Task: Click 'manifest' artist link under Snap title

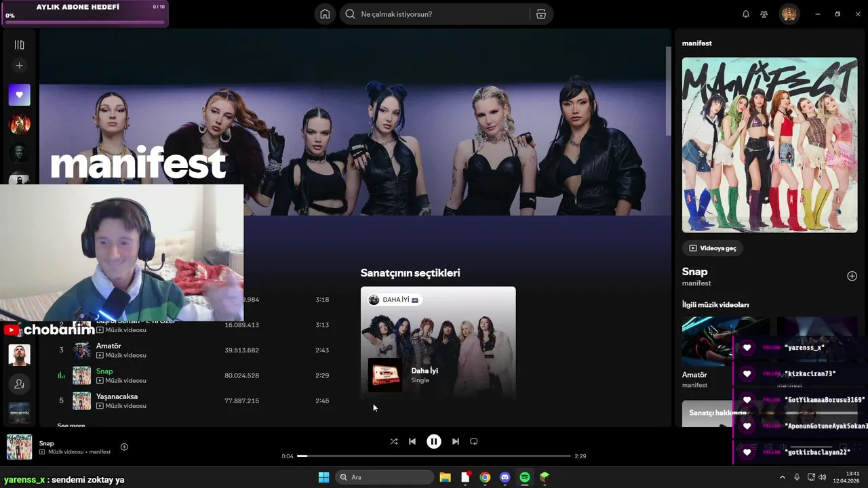Action: [x=696, y=283]
